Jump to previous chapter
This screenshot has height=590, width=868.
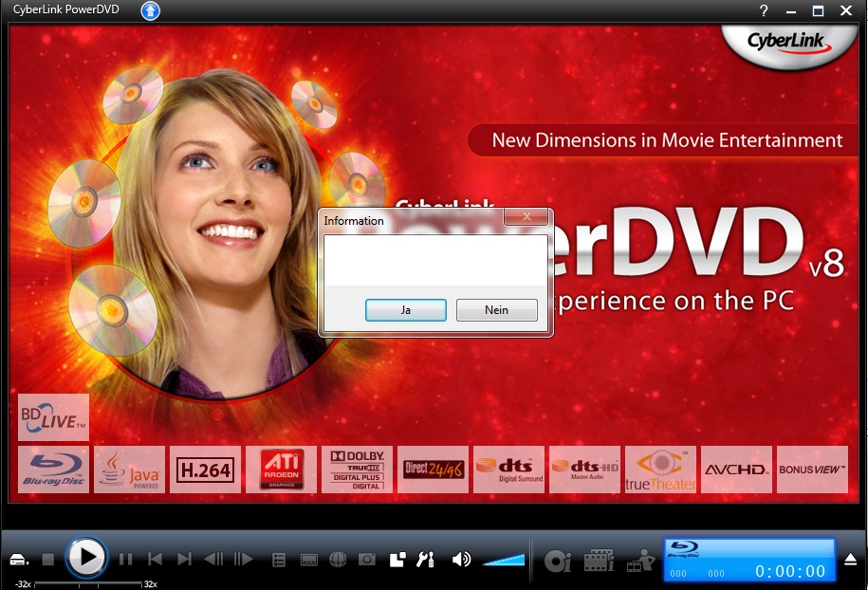[155, 560]
